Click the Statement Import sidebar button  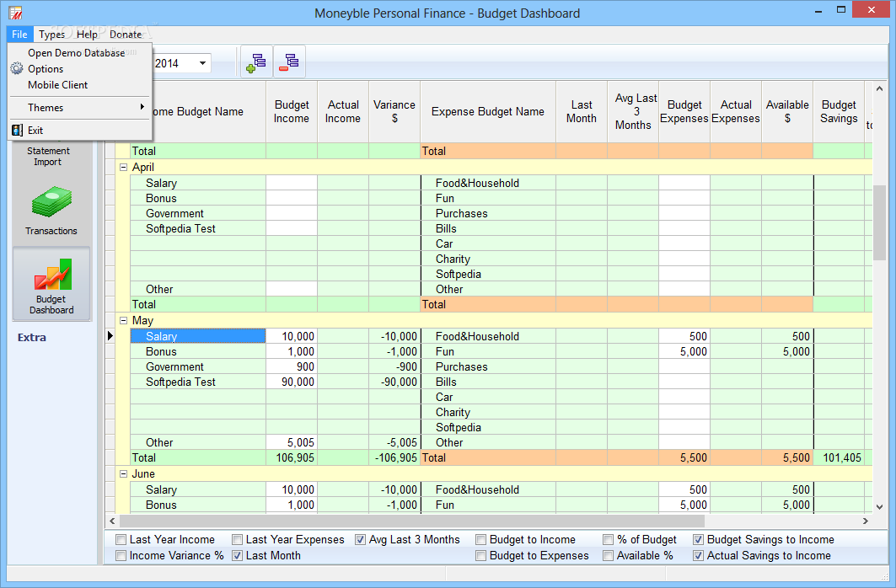click(x=49, y=156)
